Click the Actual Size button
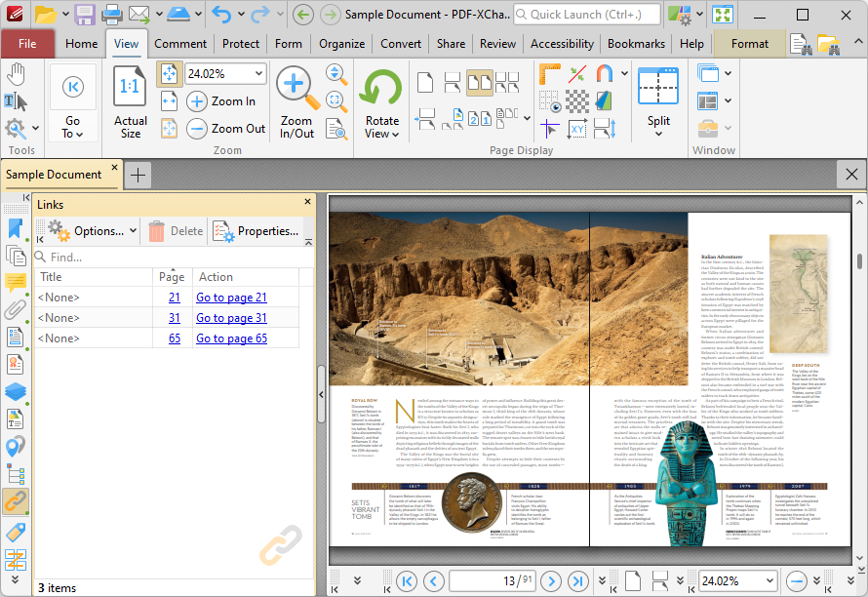868x597 pixels. point(130,101)
